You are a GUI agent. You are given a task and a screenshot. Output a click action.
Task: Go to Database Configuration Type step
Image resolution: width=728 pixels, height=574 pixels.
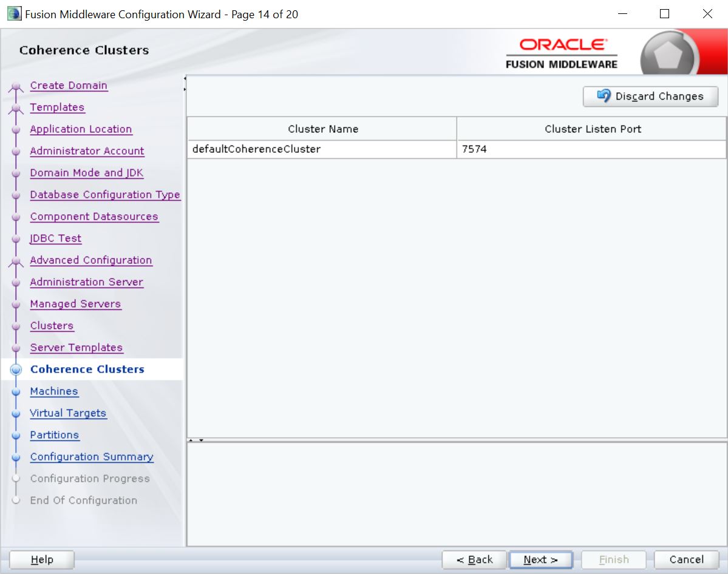[x=105, y=194]
